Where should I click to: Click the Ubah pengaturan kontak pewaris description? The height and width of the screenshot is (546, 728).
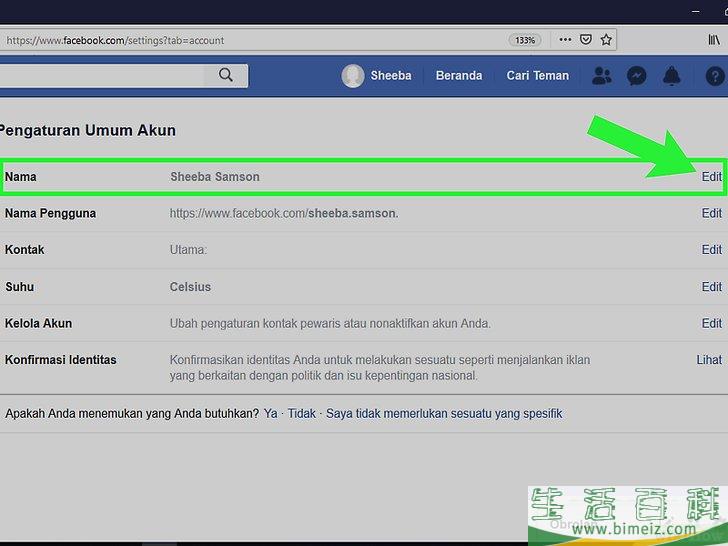pyautogui.click(x=330, y=323)
